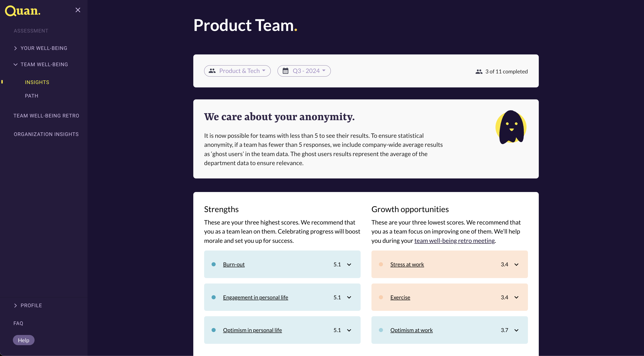Expand the Optimism at work score dropdown
The width and height of the screenshot is (644, 356).
pos(517,330)
